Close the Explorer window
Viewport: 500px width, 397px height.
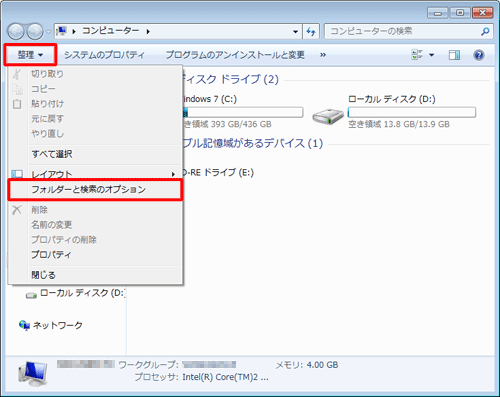point(482,13)
